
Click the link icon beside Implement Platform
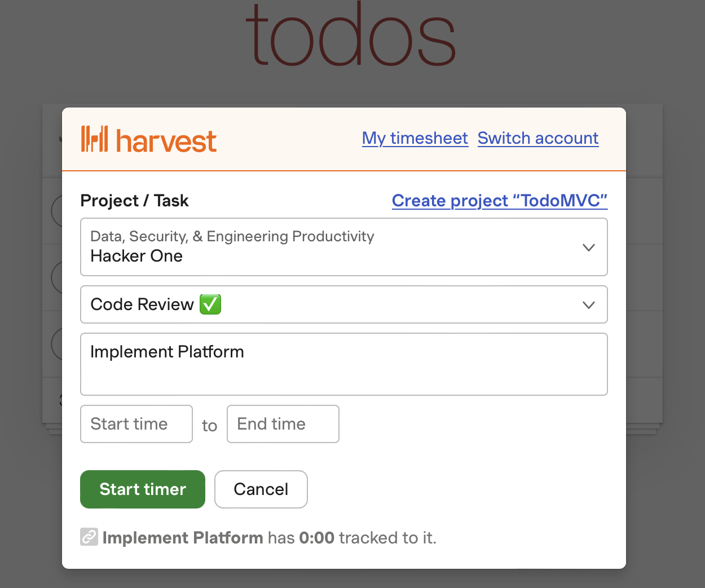[x=89, y=537]
